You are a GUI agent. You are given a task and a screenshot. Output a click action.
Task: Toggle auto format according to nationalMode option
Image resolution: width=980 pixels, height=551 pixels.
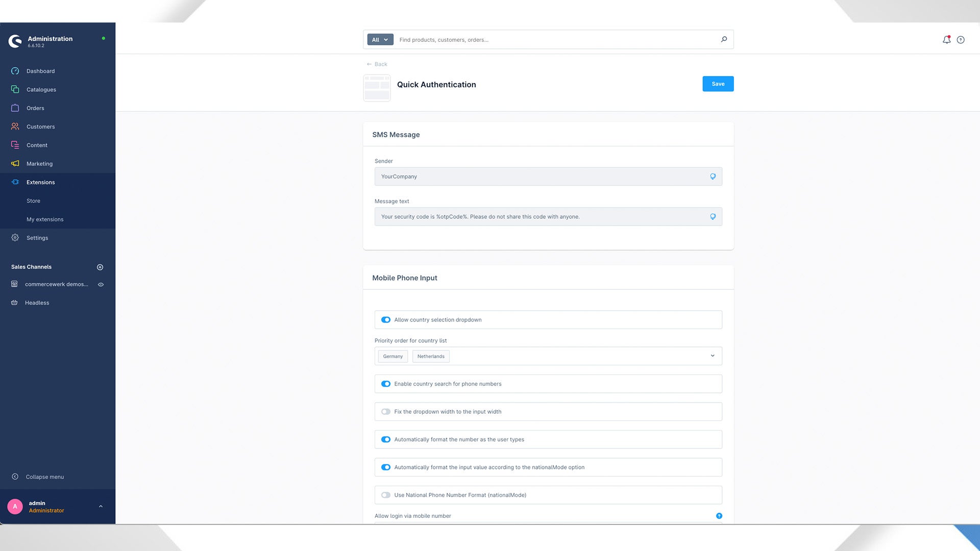pyautogui.click(x=386, y=467)
